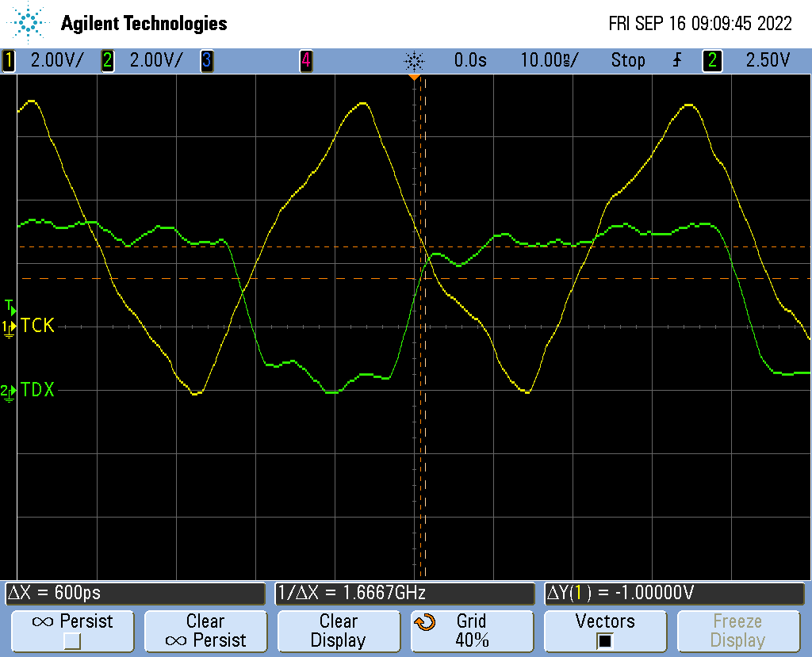
Task: Enable the infinite Persist checkbox
Action: (72, 640)
